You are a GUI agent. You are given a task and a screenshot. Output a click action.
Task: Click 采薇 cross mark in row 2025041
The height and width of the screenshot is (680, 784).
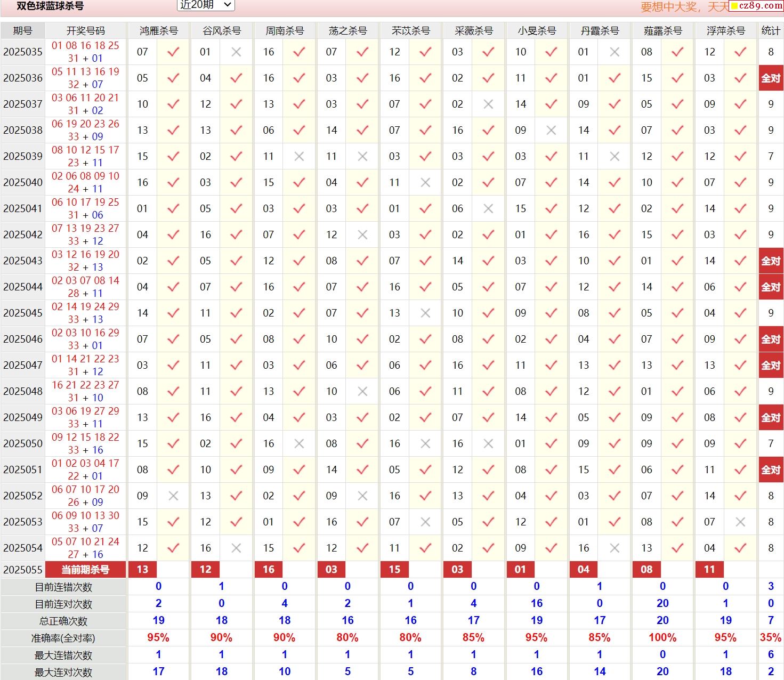pyautogui.click(x=488, y=209)
